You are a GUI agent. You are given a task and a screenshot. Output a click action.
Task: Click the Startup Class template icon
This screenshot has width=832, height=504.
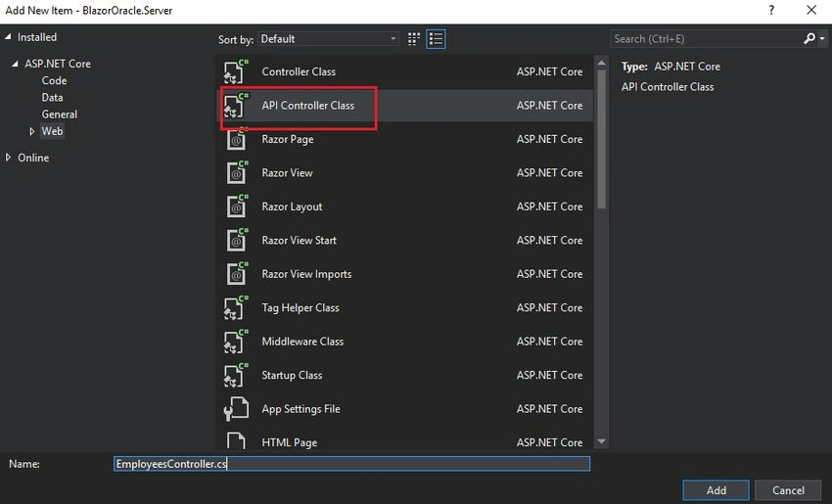pos(236,375)
